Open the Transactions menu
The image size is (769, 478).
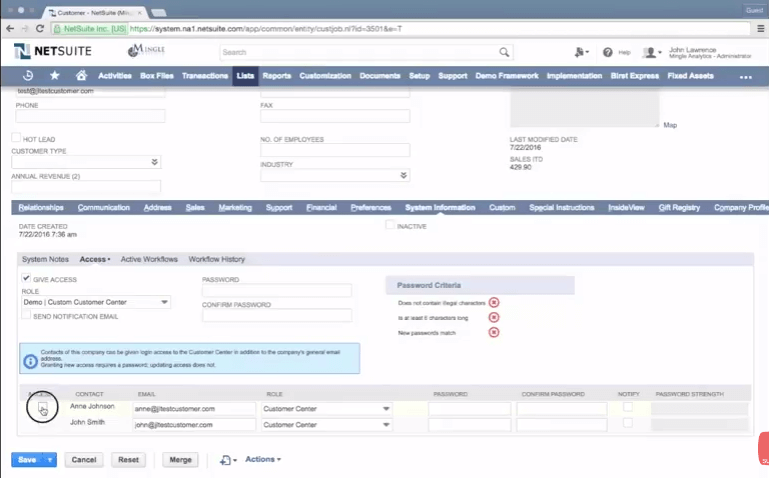[205, 76]
